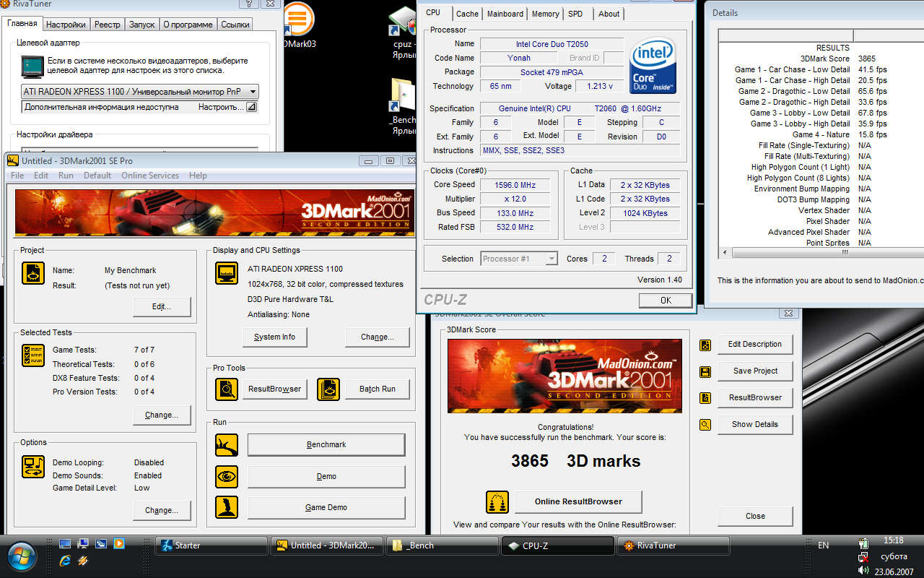The height and width of the screenshot is (578, 924).
Task: Open the Run menu in 3DMark2001
Action: coord(66,176)
